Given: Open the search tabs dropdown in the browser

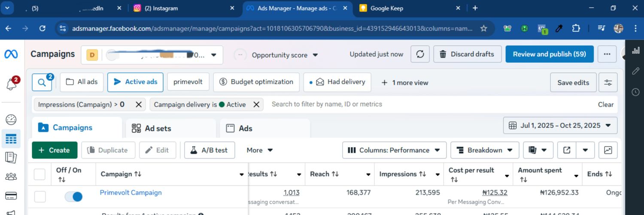Looking at the screenshot, I should (x=8, y=8).
